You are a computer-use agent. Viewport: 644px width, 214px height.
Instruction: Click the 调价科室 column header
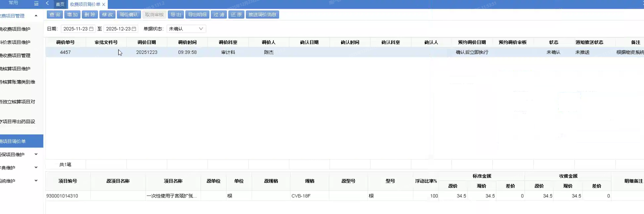pos(228,42)
